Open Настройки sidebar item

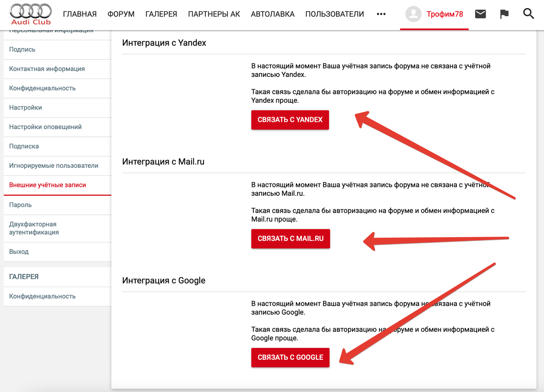pyautogui.click(x=57, y=107)
